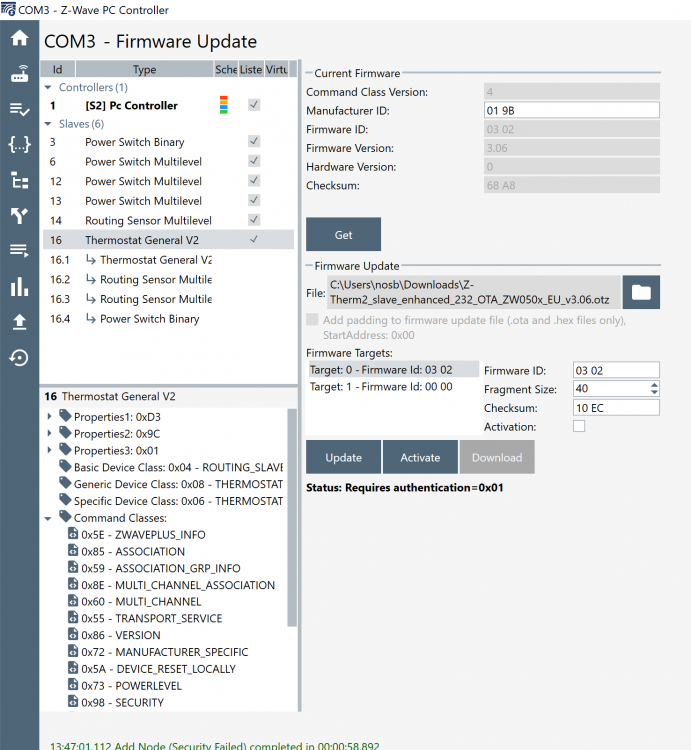Image resolution: width=691 pixels, height=750 pixels.
Task: Open the Home view in the sidebar
Action: coord(19,39)
